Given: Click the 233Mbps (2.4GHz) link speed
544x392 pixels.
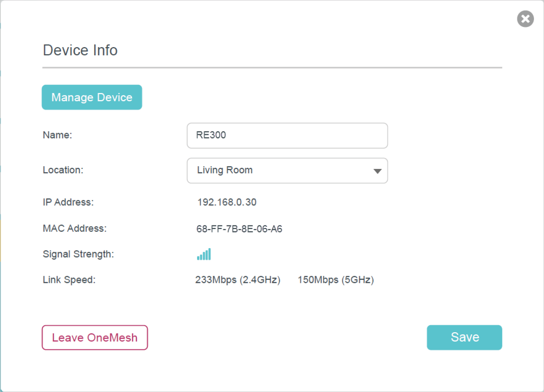Looking at the screenshot, I should (238, 280).
